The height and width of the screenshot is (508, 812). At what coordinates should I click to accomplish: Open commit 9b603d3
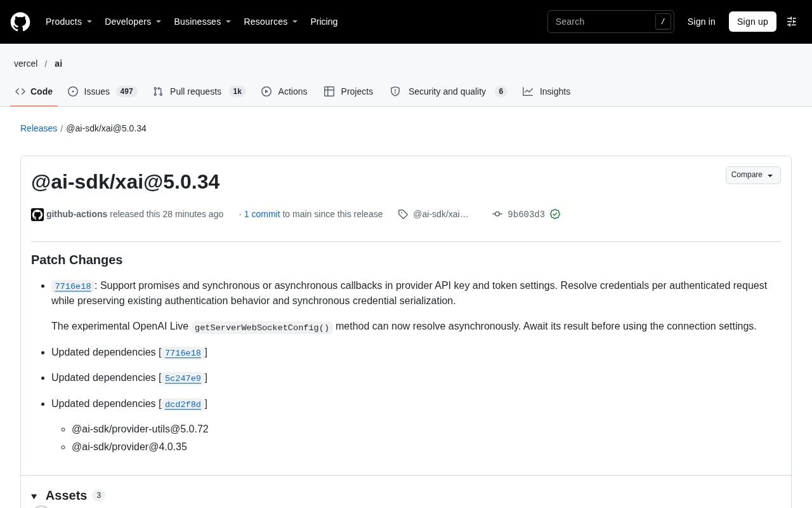pyautogui.click(x=526, y=215)
